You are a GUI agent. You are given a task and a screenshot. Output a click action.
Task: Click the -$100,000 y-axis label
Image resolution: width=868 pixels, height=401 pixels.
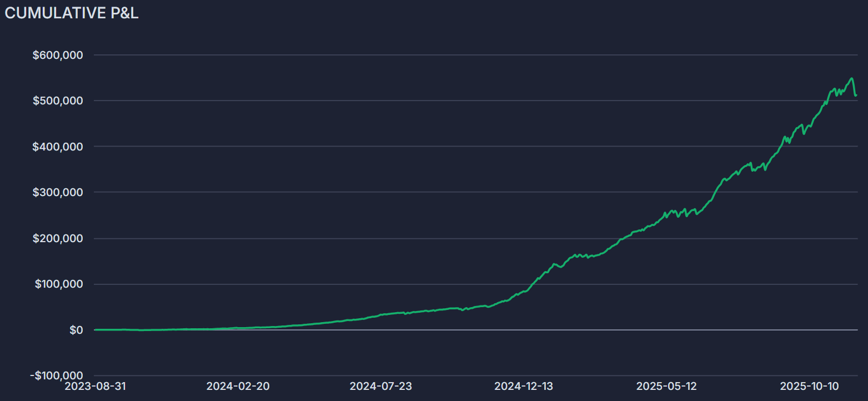56,376
